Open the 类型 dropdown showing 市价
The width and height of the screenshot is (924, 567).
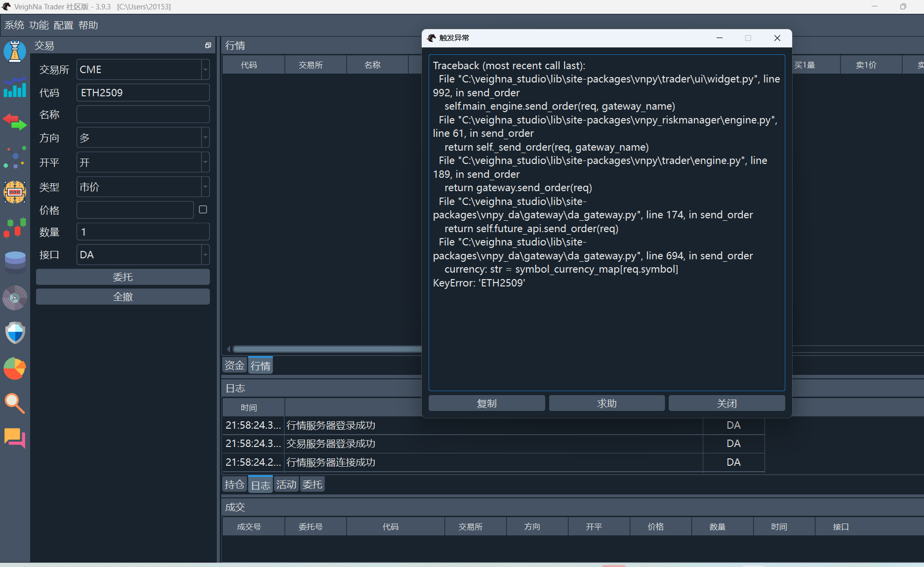205,187
